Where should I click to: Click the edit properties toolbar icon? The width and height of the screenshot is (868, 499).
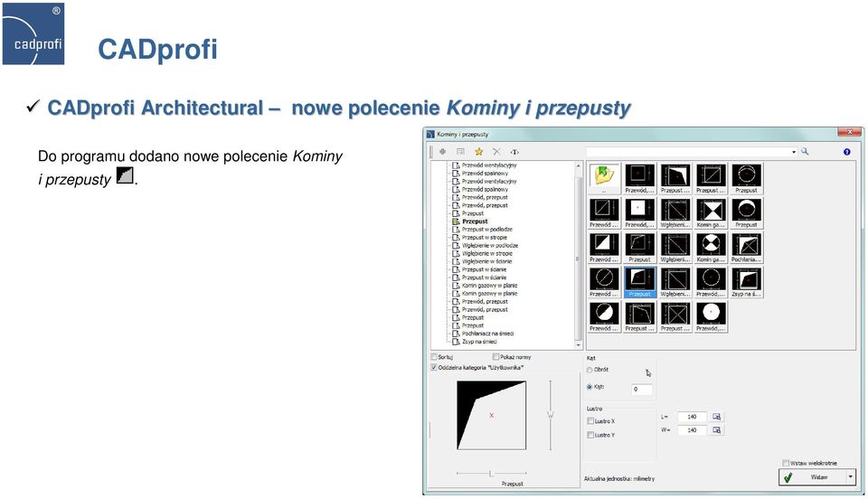(460, 152)
